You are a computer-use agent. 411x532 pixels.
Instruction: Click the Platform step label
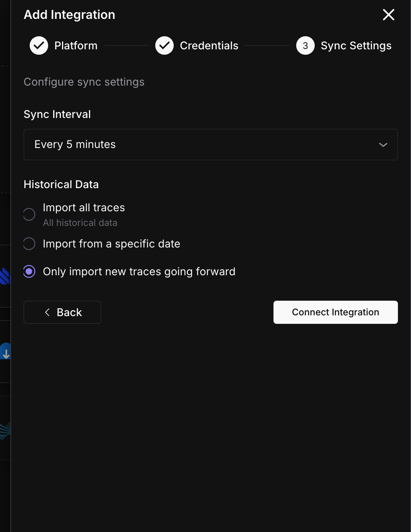[x=75, y=45]
